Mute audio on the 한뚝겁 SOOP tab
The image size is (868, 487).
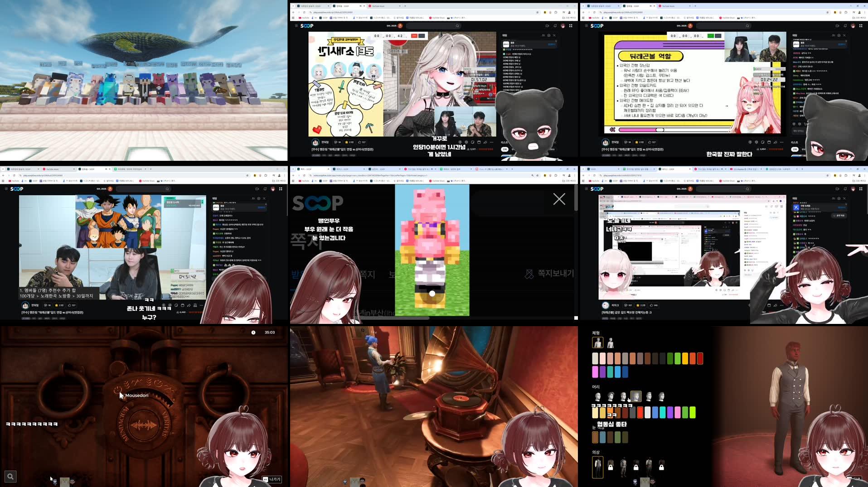[x=361, y=5]
